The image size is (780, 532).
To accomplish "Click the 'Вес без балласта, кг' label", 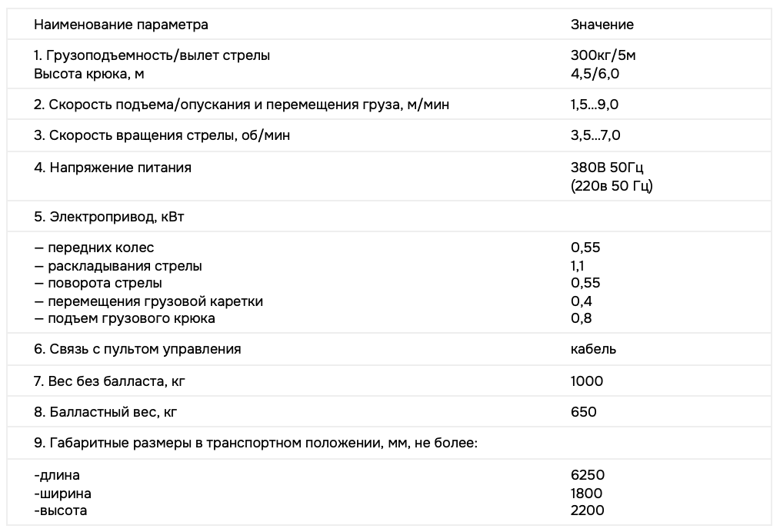I will point(110,381).
